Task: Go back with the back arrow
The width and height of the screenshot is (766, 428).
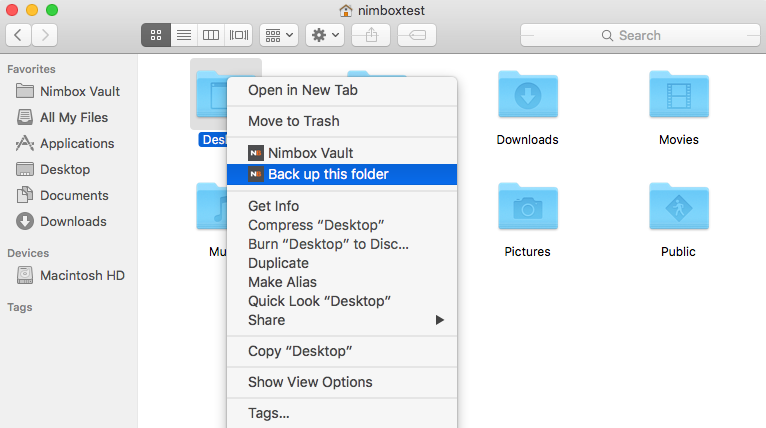Action: (x=19, y=35)
